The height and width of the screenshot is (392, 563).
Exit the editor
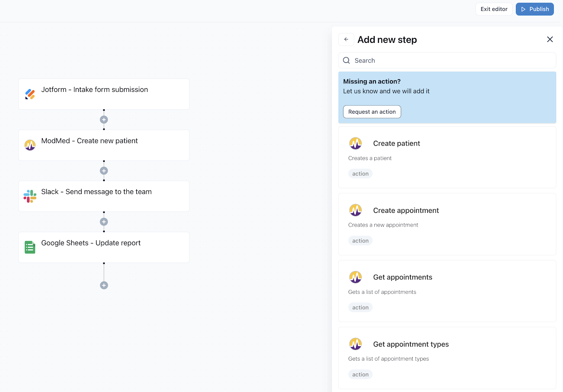(x=494, y=9)
